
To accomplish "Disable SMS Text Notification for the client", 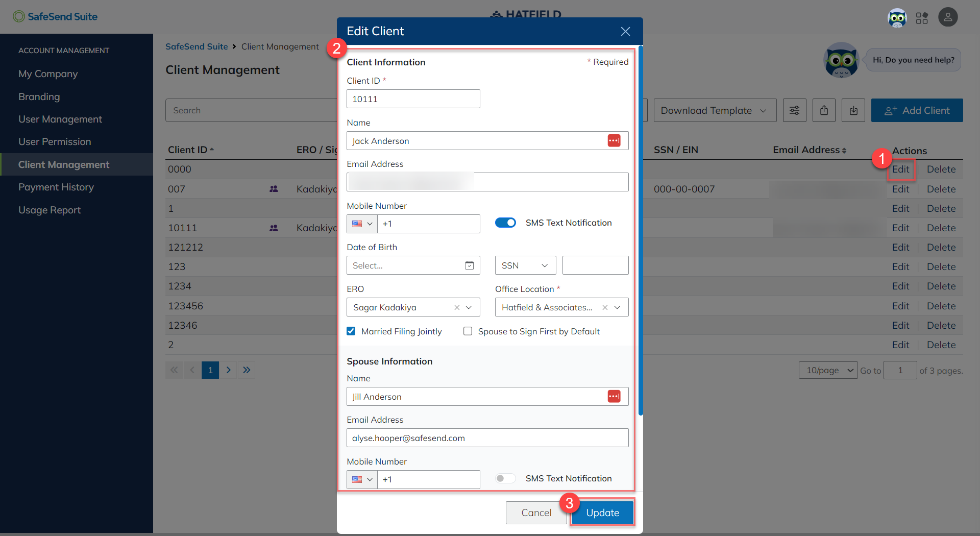I will pos(505,223).
